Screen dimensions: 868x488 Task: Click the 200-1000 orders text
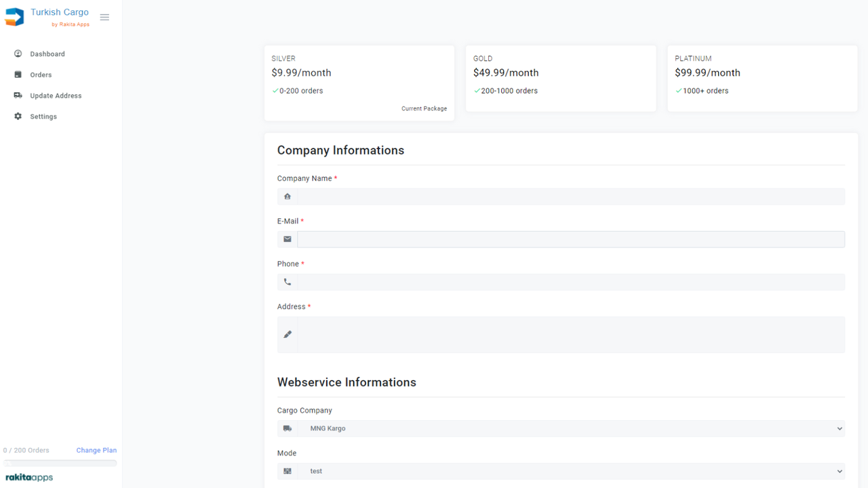(x=509, y=91)
